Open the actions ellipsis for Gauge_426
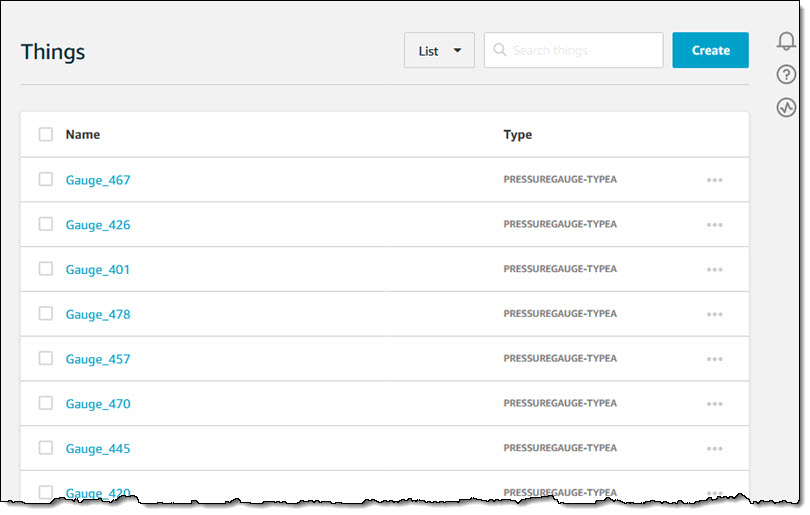The image size is (810, 515). pos(714,225)
